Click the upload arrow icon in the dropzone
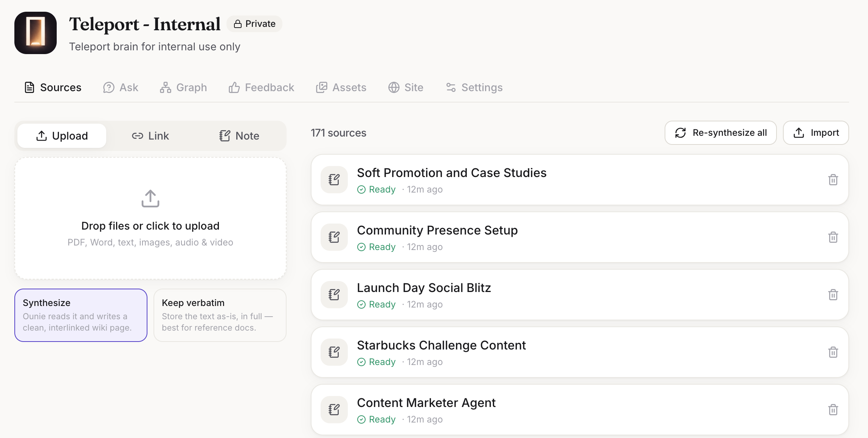The width and height of the screenshot is (868, 438). tap(150, 199)
